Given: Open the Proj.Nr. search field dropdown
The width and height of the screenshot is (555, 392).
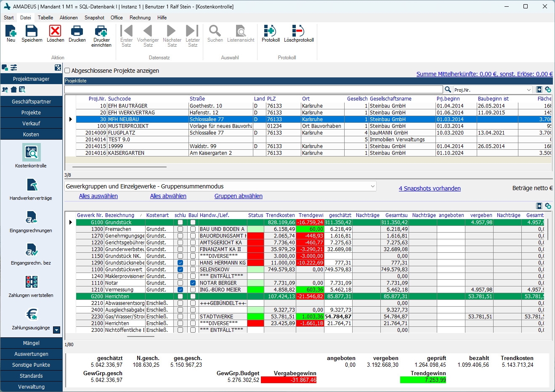Looking at the screenshot, I should coord(529,90).
